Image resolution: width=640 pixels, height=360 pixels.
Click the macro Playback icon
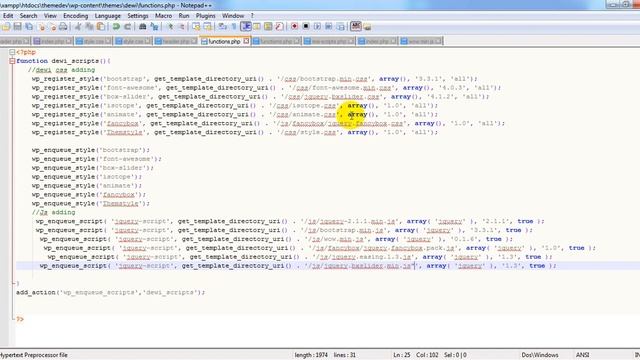pyautogui.click(x=317, y=27)
